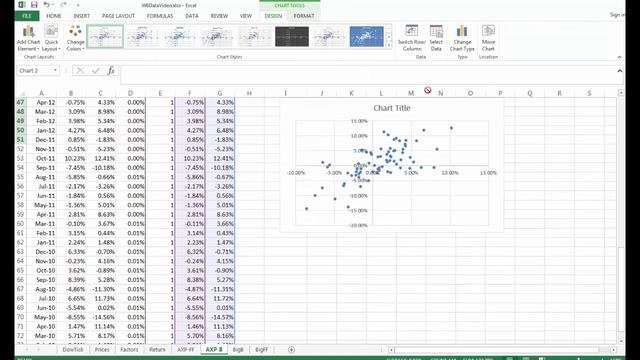640x360 pixels.
Task: Select column A header
Action: point(41,93)
